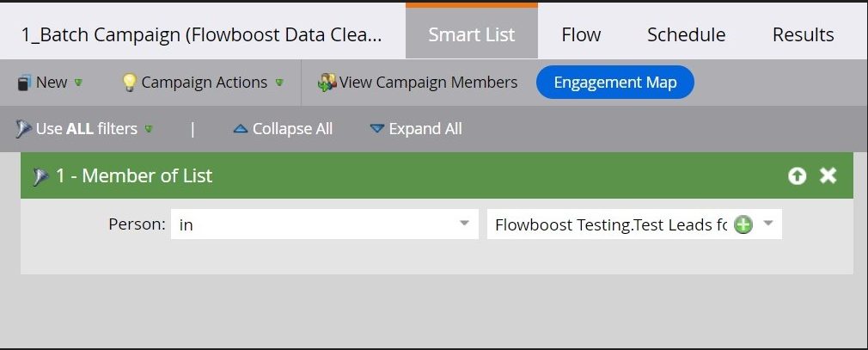Click the green plus icon in the list field
This screenshot has width=868, height=350.
pos(743,224)
